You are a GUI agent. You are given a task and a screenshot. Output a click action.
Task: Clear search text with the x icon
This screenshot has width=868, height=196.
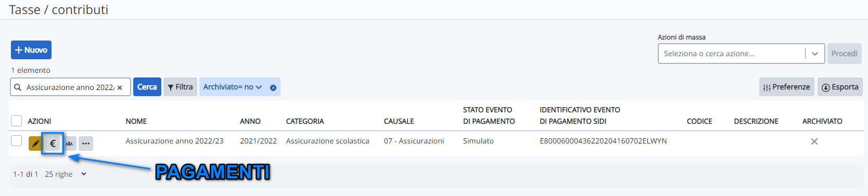120,88
